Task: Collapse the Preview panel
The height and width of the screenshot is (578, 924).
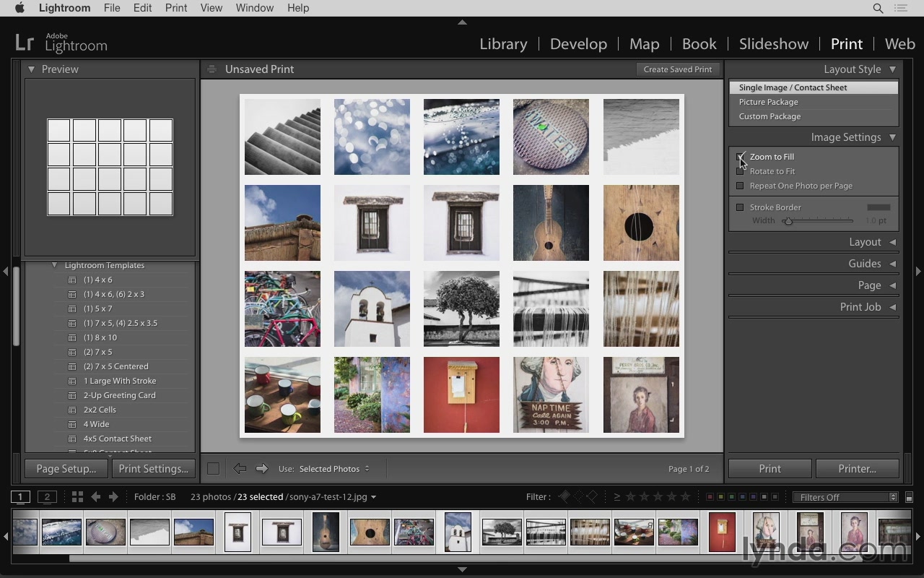Action: click(x=32, y=69)
